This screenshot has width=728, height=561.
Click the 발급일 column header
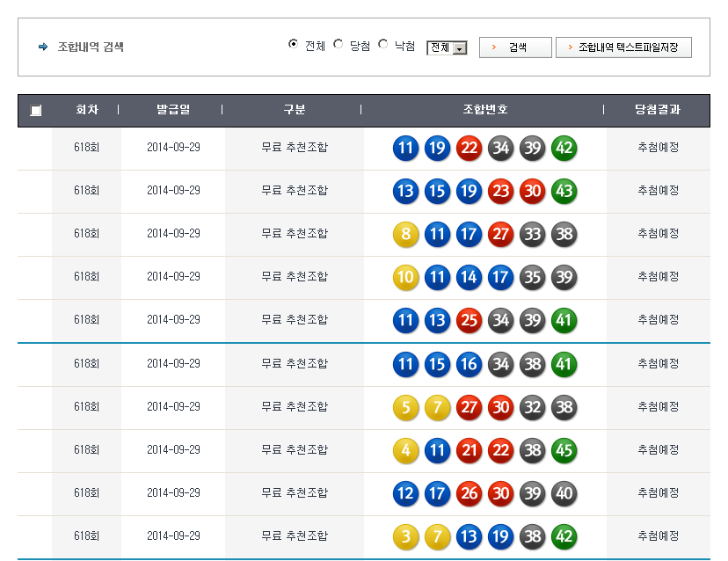pos(172,110)
